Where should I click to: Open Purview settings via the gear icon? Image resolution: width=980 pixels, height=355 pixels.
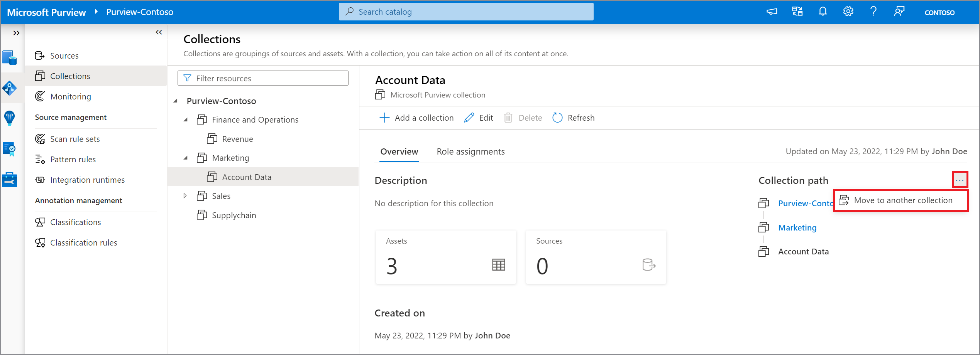click(x=848, y=11)
